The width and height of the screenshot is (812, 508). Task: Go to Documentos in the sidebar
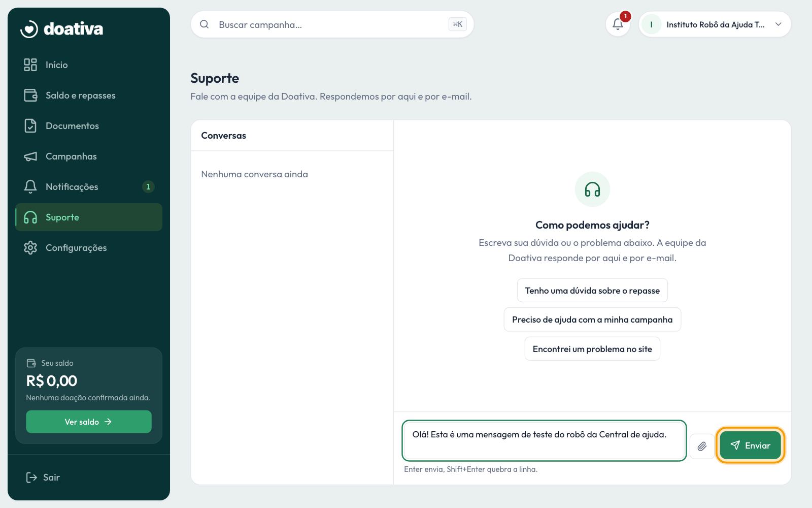(x=89, y=126)
